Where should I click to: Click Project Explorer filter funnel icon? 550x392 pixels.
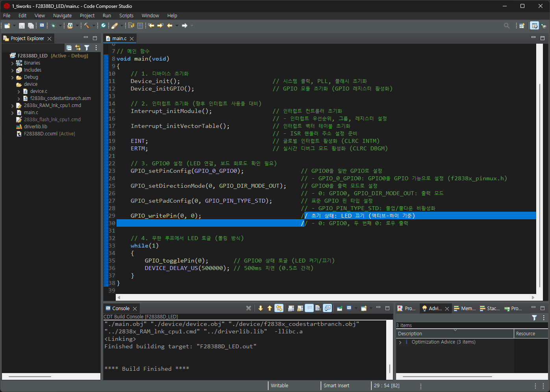tap(87, 48)
